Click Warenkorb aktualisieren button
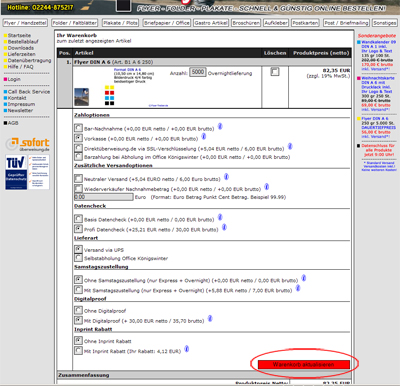Image resolution: width=400 pixels, height=386 pixels. 303,364
